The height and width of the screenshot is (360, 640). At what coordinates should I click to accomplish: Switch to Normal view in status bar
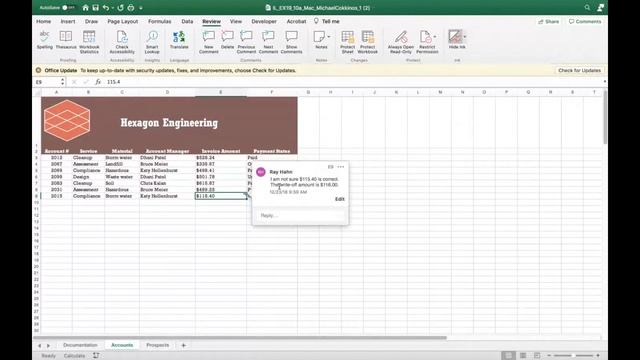pyautogui.click(x=508, y=356)
